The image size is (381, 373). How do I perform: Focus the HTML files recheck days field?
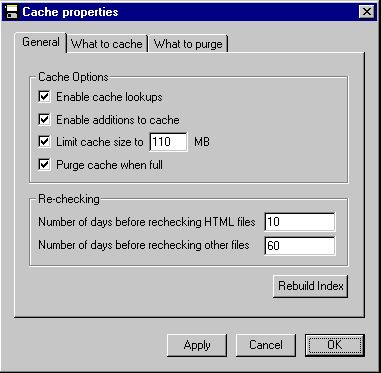point(300,222)
